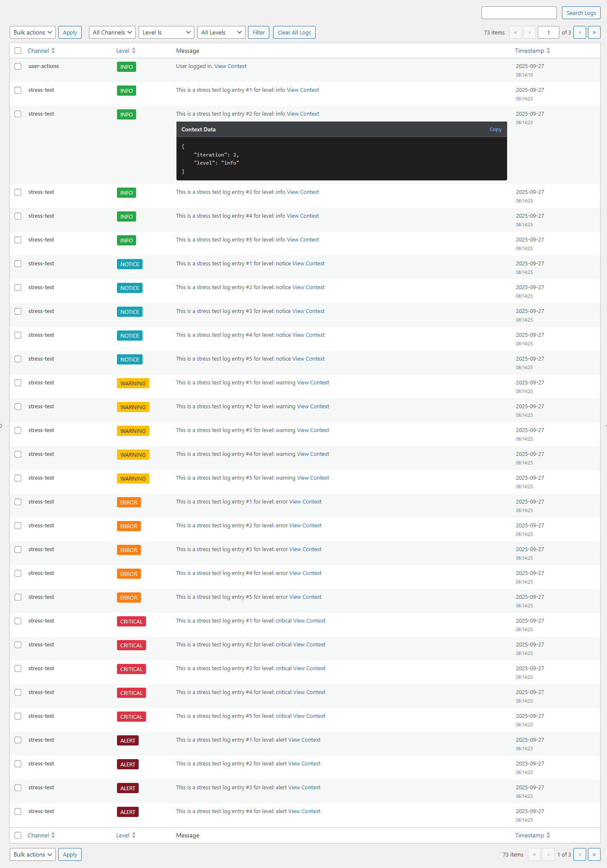Select the user-actions log row checkbox
This screenshot has height=868, width=607.
click(18, 66)
